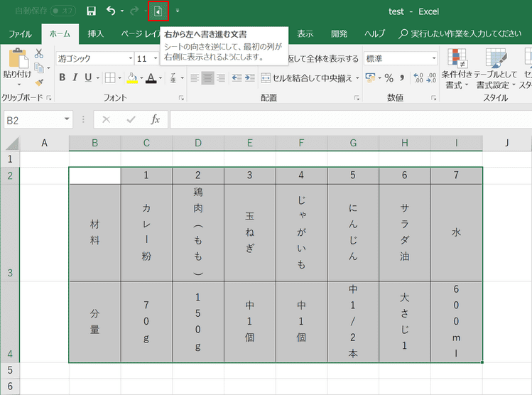
Task: Click the Undo arrow icon
Action: 111,11
